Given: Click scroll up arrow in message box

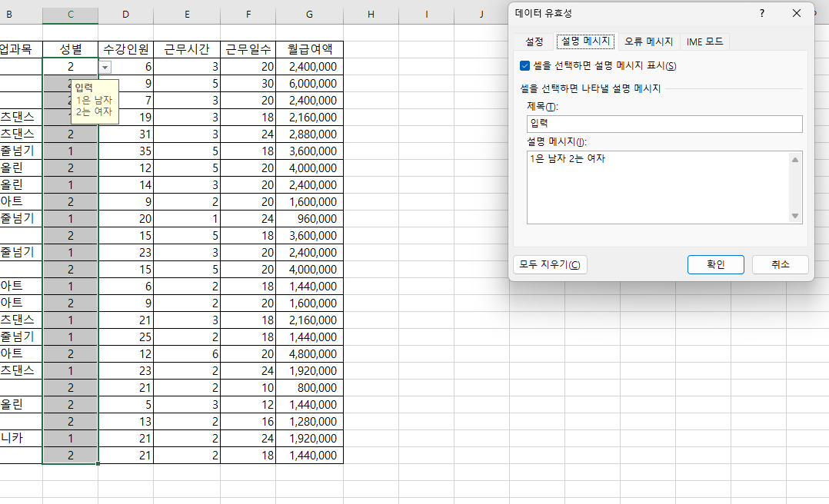Looking at the screenshot, I should 795,159.
